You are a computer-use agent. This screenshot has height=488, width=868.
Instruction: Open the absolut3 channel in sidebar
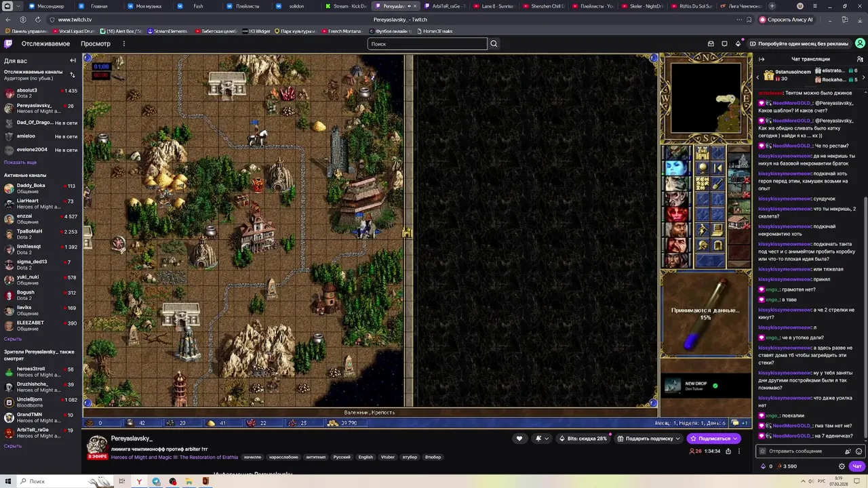pos(41,93)
